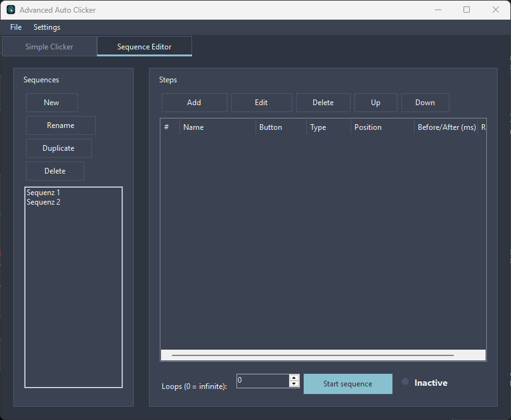
Task: Minimize the Advanced Auto Clicker window
Action: tap(438, 10)
